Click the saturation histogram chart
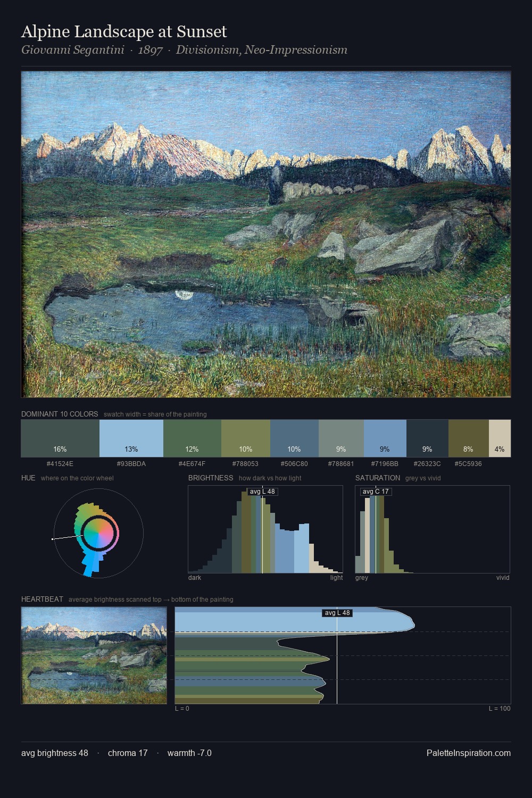The height and width of the screenshot is (798, 532). pos(433,529)
